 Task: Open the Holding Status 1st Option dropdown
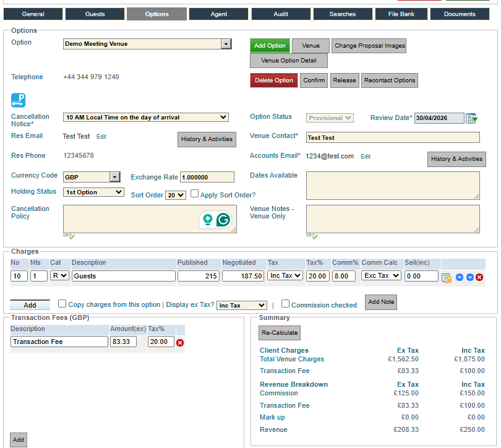pos(93,192)
